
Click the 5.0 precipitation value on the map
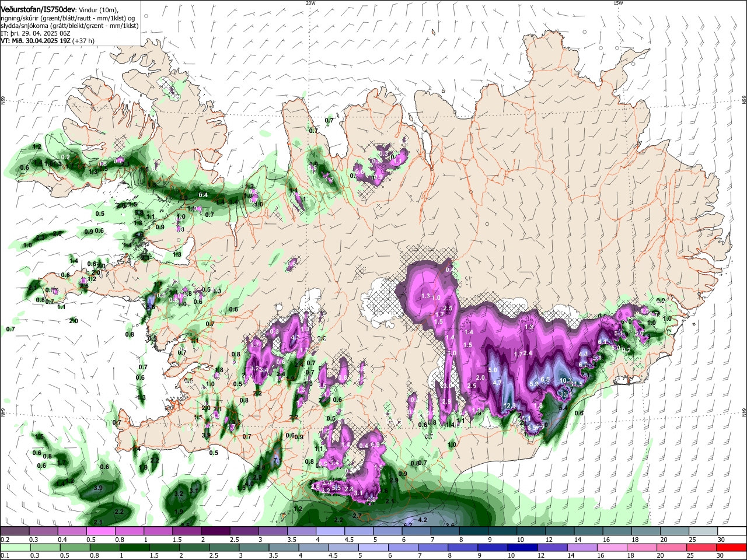tap(492, 370)
